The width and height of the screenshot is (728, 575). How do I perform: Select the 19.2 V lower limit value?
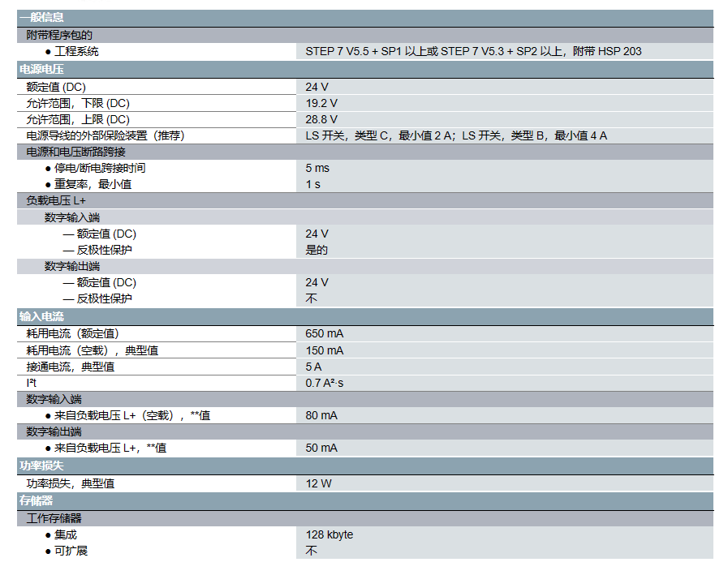tap(318, 103)
